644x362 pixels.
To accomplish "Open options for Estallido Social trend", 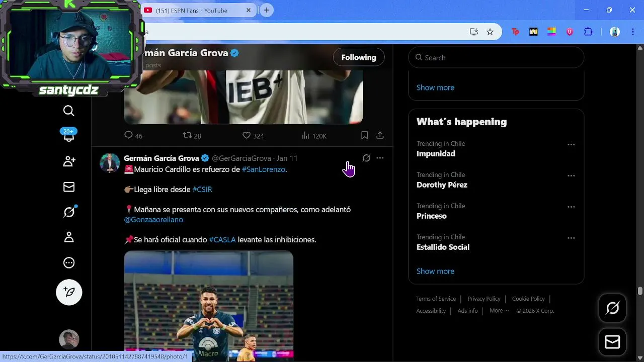I will (x=571, y=238).
